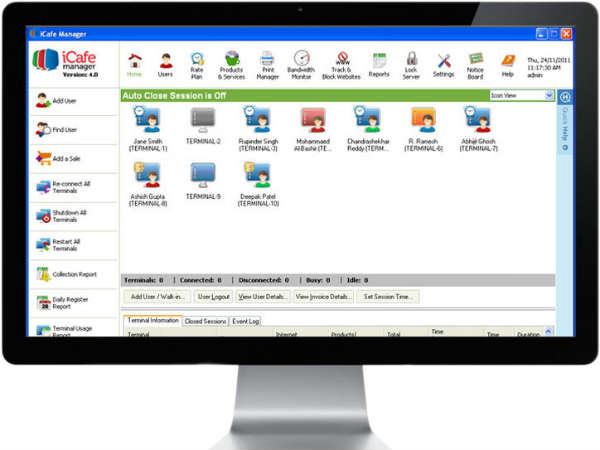Screen dimensions: 600x450
Task: Open the Icon View dropdown
Action: coord(522,95)
